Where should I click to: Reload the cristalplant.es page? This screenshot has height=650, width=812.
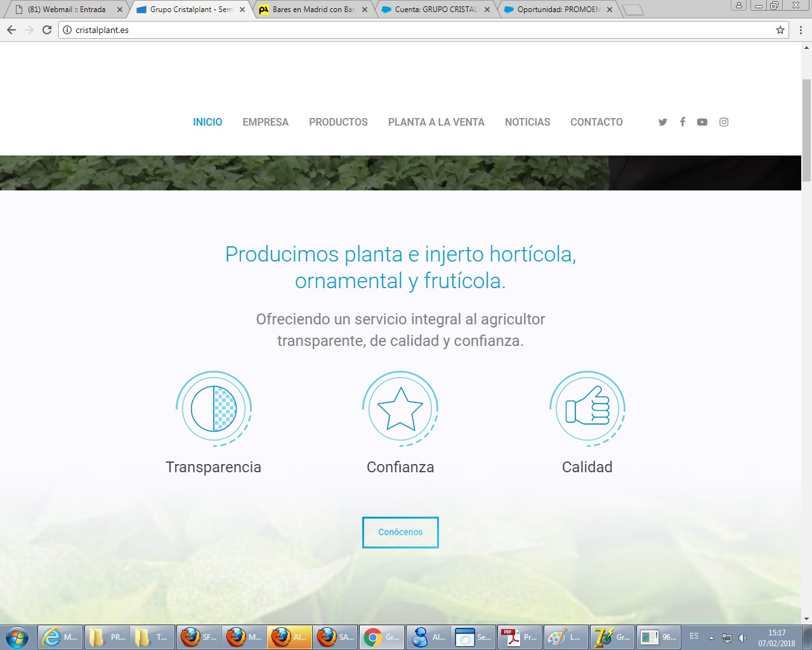(46, 29)
